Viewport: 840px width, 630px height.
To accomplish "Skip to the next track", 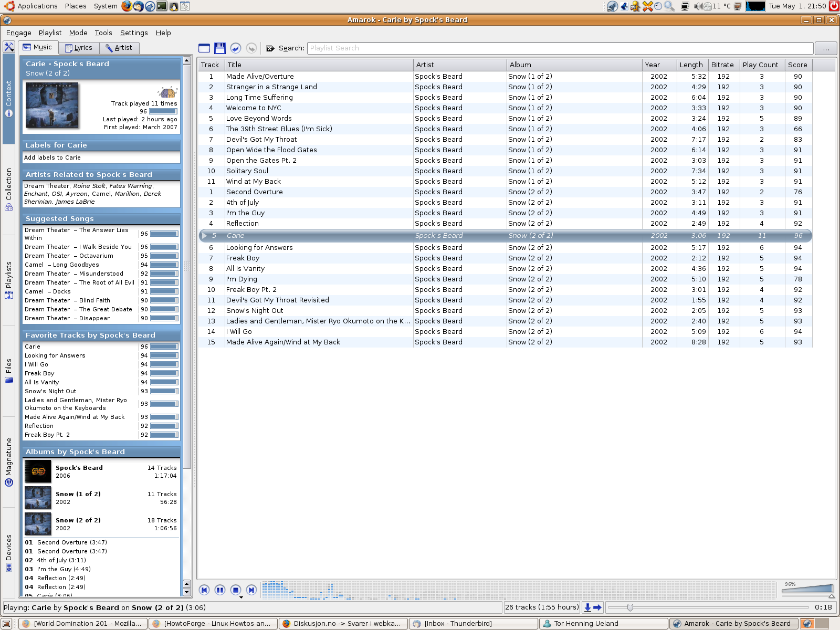I will click(x=251, y=590).
